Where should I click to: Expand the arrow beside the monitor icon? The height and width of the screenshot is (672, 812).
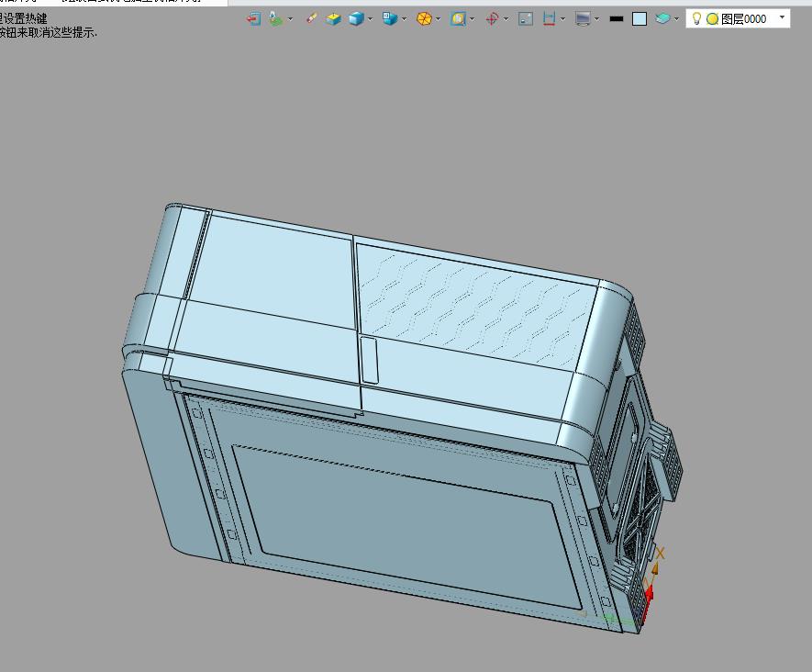pyautogui.click(x=596, y=19)
